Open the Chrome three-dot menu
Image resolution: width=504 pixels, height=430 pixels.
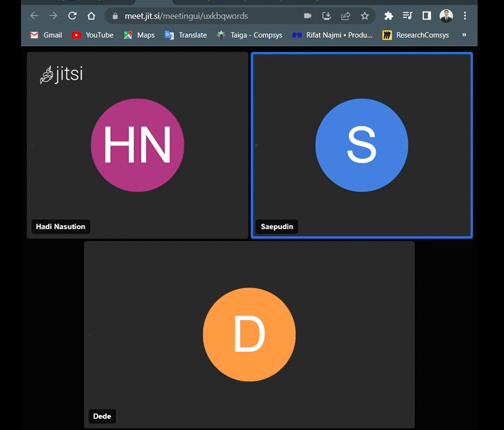[465, 16]
